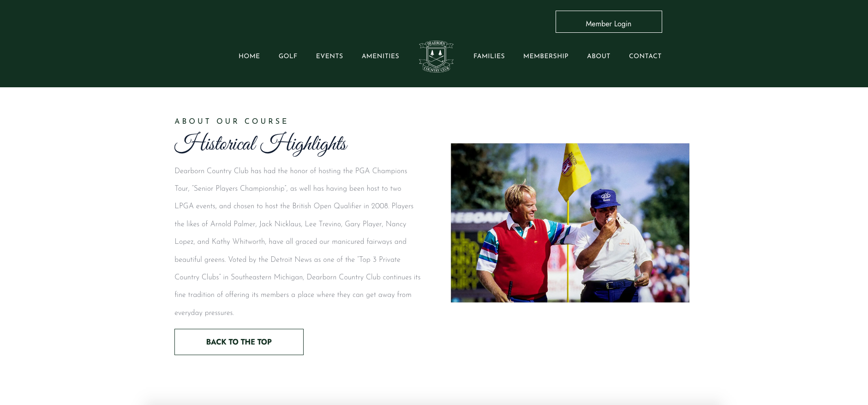Open the MEMBERSHIP navigation link
Image resolution: width=868 pixels, height=405 pixels.
[x=546, y=56]
